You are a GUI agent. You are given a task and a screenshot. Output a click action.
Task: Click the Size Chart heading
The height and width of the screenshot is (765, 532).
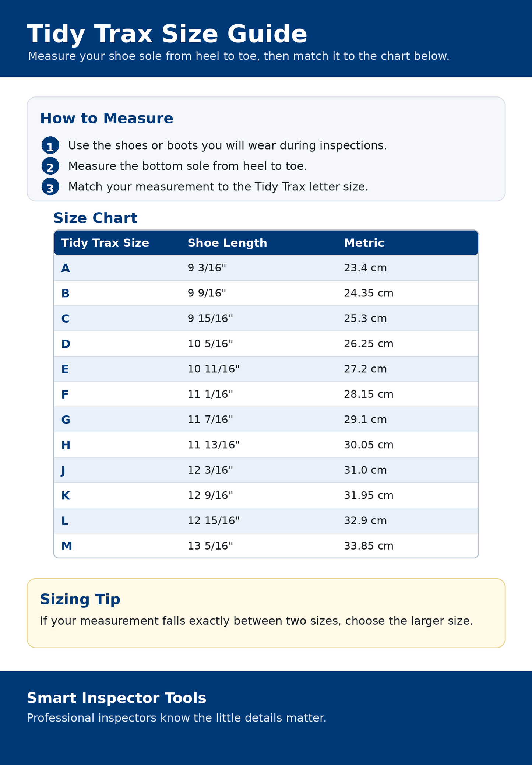[95, 218]
